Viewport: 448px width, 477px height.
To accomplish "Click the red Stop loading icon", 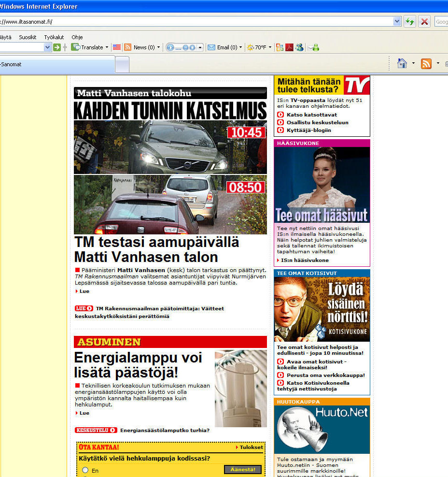I will pos(424,22).
